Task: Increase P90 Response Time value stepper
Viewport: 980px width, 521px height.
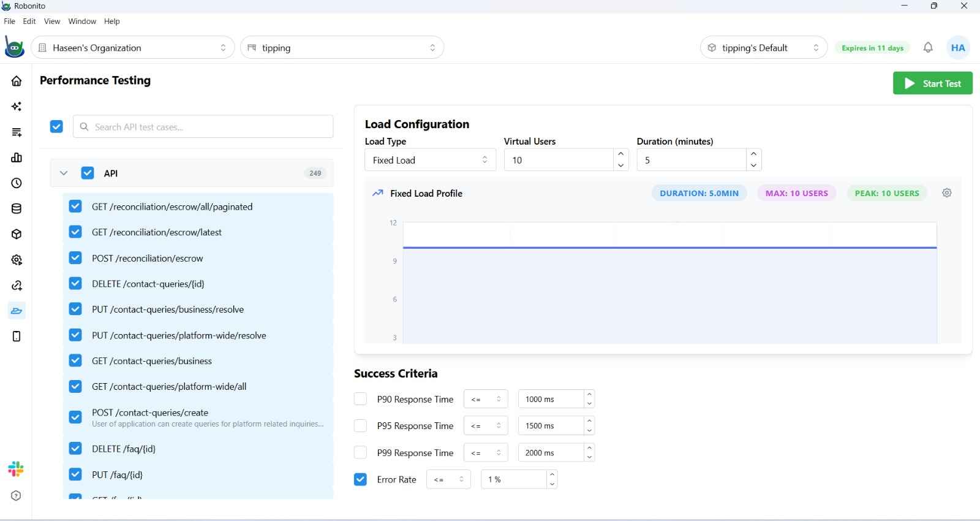Action: pos(589,394)
